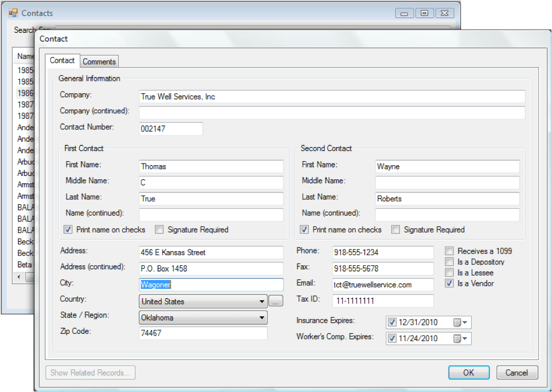Enable the Receives a 1099 checkbox

449,251
